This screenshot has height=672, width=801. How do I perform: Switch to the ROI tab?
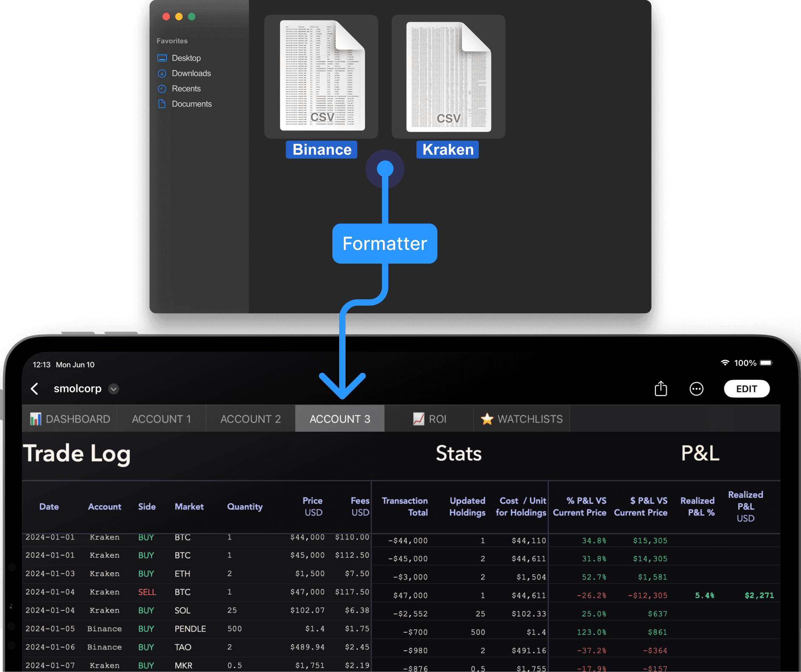pyautogui.click(x=429, y=419)
